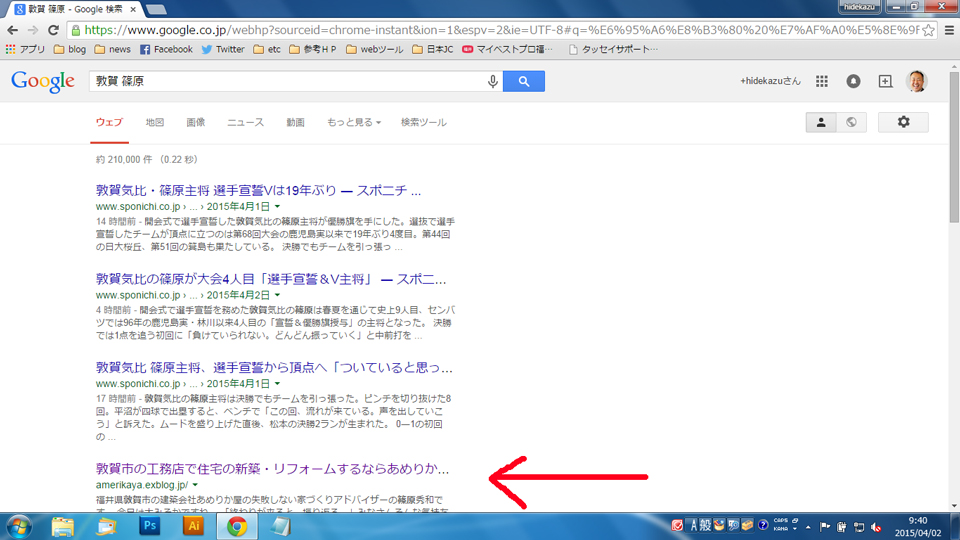The height and width of the screenshot is (540, 960).
Task: Open the etc bookmark folder
Action: tap(267, 50)
